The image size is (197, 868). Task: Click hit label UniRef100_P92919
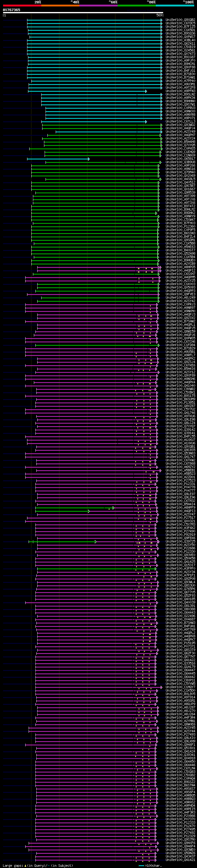(180, 535)
